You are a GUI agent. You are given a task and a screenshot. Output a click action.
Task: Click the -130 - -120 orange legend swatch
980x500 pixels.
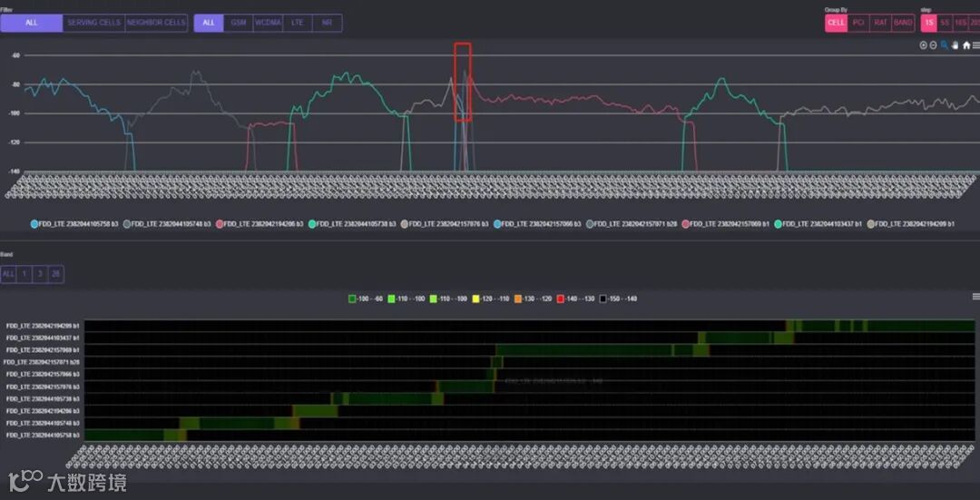coord(518,299)
